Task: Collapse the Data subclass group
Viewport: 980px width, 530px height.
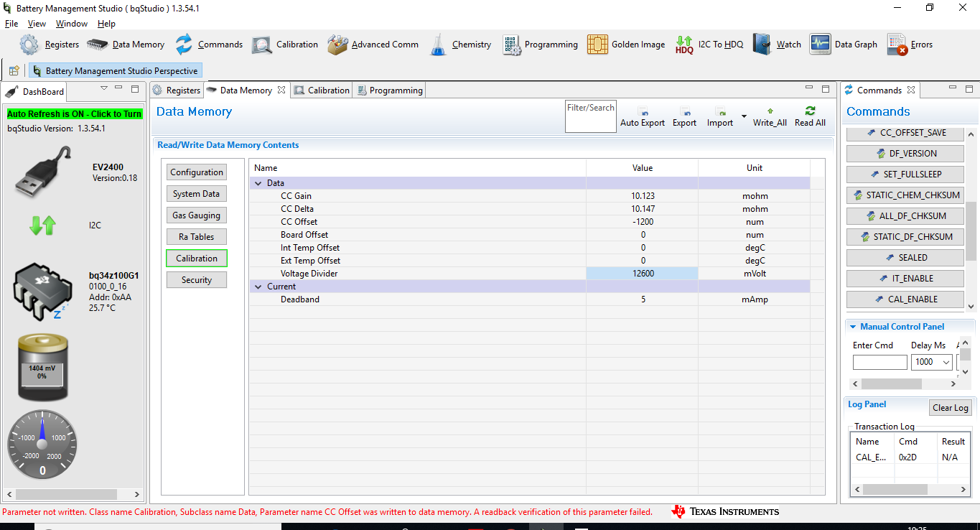Action: click(x=258, y=183)
